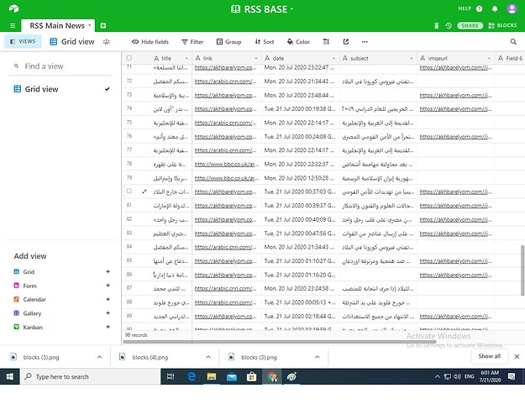Add a new table with plus icon

click(x=103, y=25)
